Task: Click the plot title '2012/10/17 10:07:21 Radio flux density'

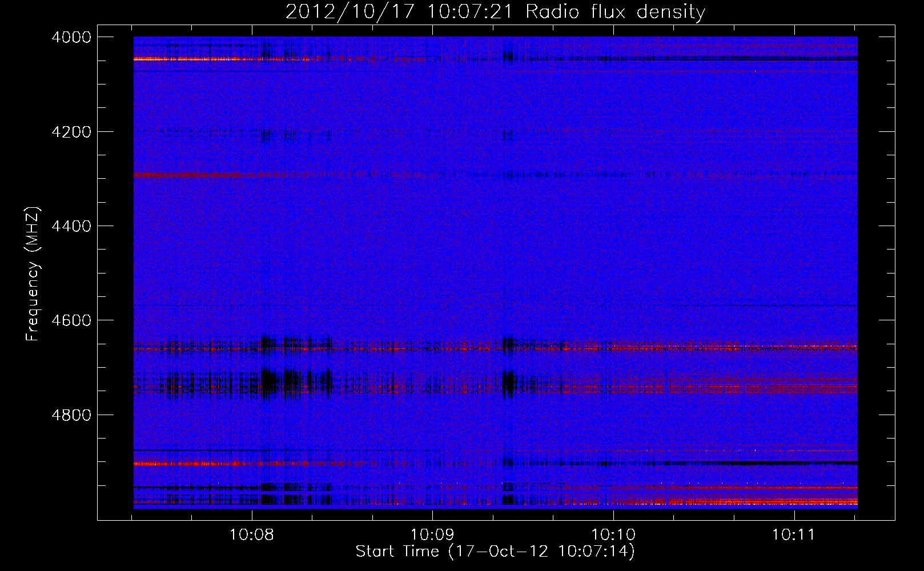Action: 495,11
